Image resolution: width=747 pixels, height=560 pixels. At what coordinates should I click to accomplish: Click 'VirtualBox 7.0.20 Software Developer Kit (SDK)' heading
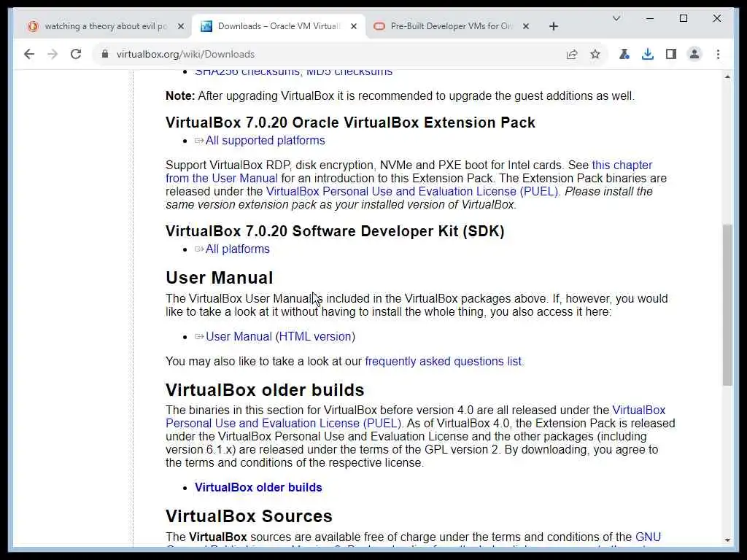tap(335, 231)
